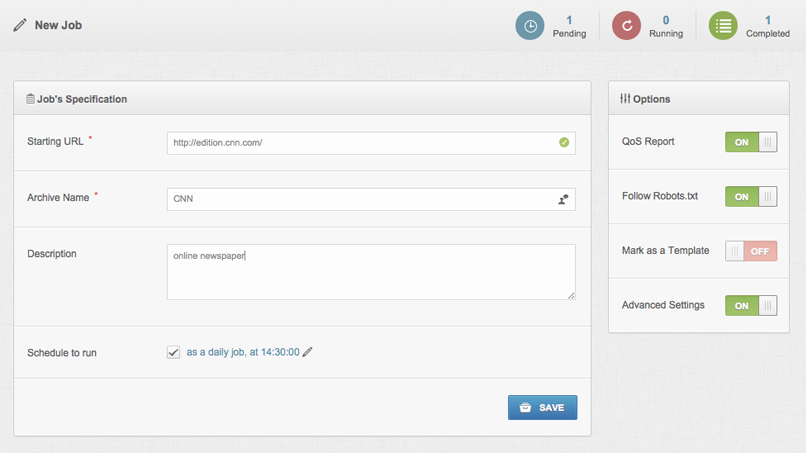This screenshot has height=453, width=806.
Task: Disable the Follow Robots.txt toggle
Action: [751, 197]
